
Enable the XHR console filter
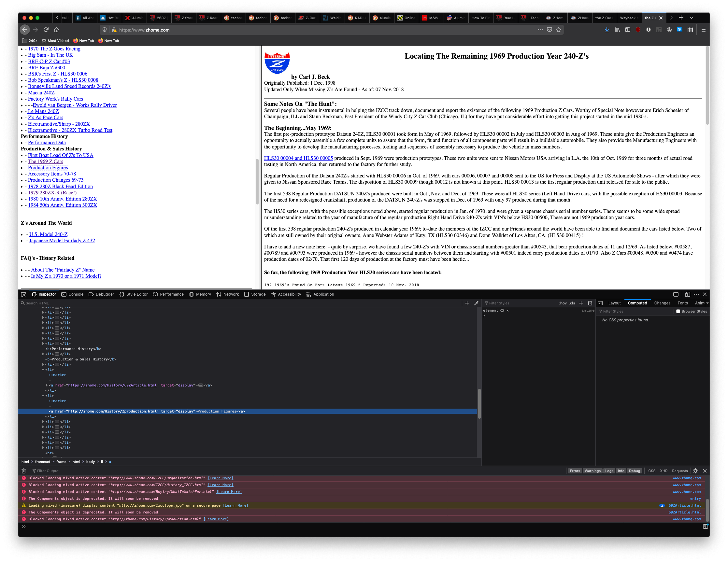tap(664, 471)
